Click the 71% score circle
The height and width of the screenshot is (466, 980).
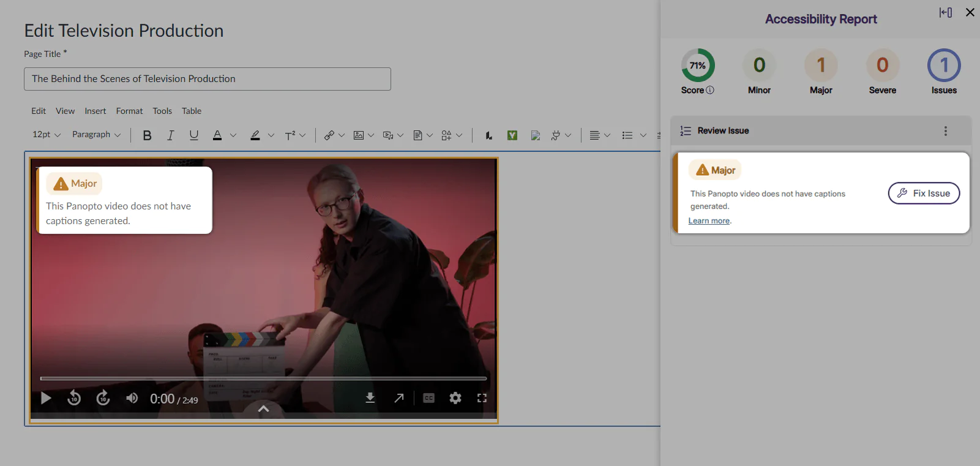point(698,66)
